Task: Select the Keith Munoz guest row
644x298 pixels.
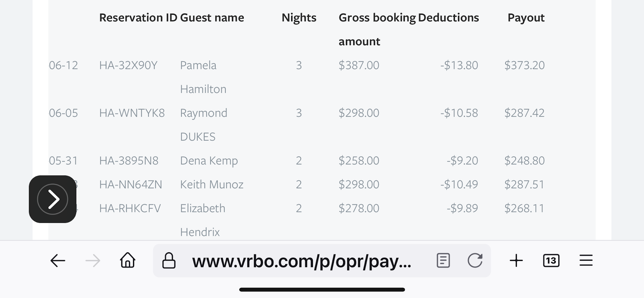Action: [x=212, y=184]
